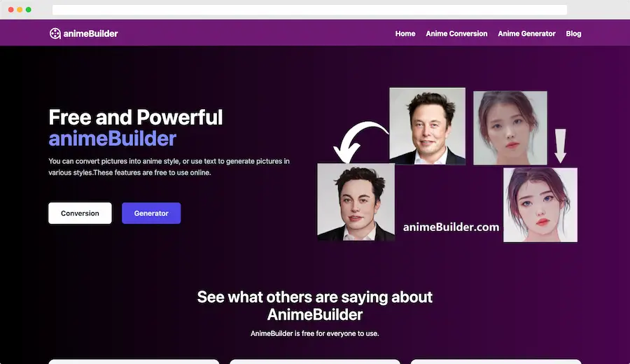Screen dimensions: 630x364
Task: Click the green maximize window dot
Action: [x=29, y=10]
